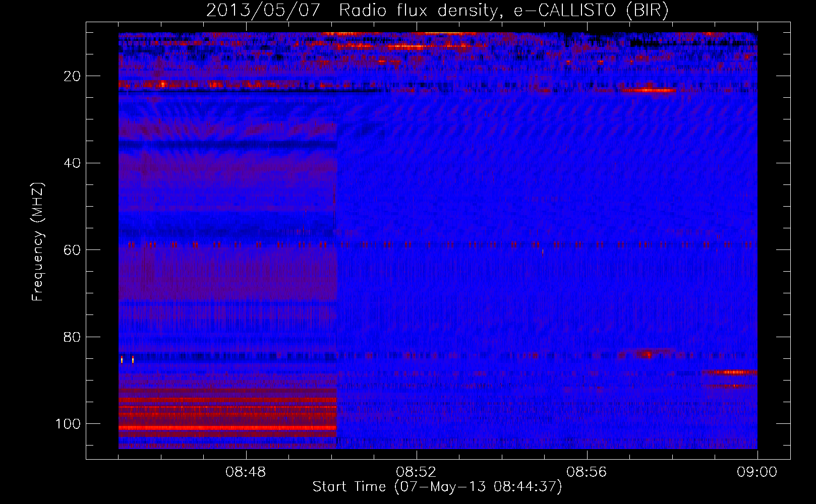
Task: Click the yellow spike near 85 MHz at plot start
Action: pos(122,359)
